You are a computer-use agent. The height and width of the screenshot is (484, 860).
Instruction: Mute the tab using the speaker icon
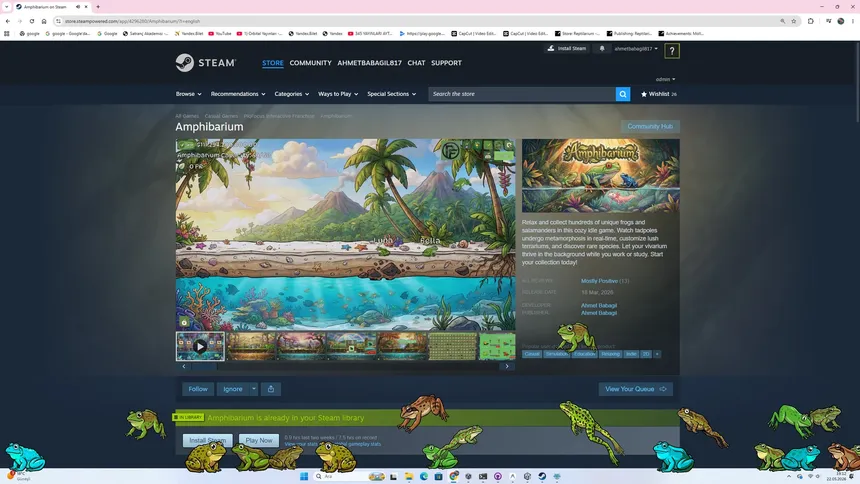(78, 7)
